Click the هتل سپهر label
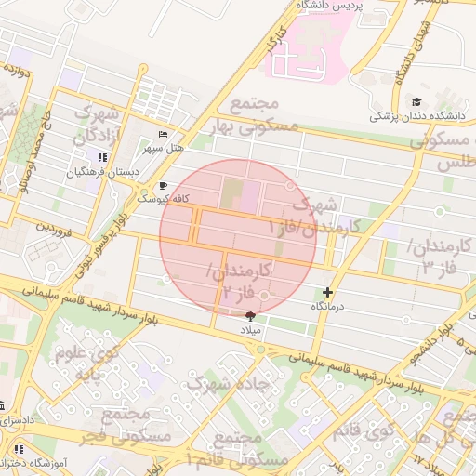Viewport: 476px width, 476px height. tap(164, 149)
